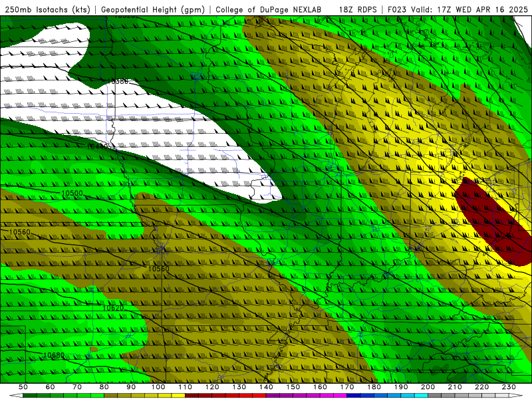Click the 10380 height contour label
532x399 pixels.
(118, 81)
